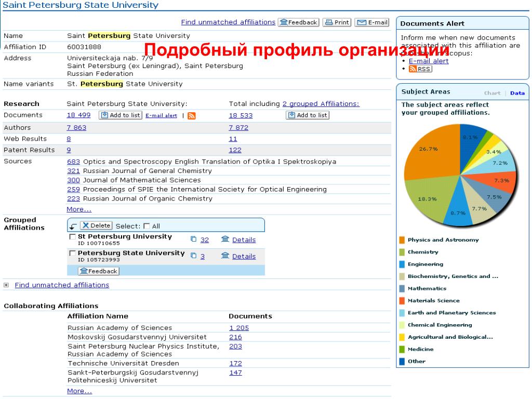
Task: Open 216 Moskovskij Gosudarstvennyj Universitet documents
Action: (x=235, y=337)
